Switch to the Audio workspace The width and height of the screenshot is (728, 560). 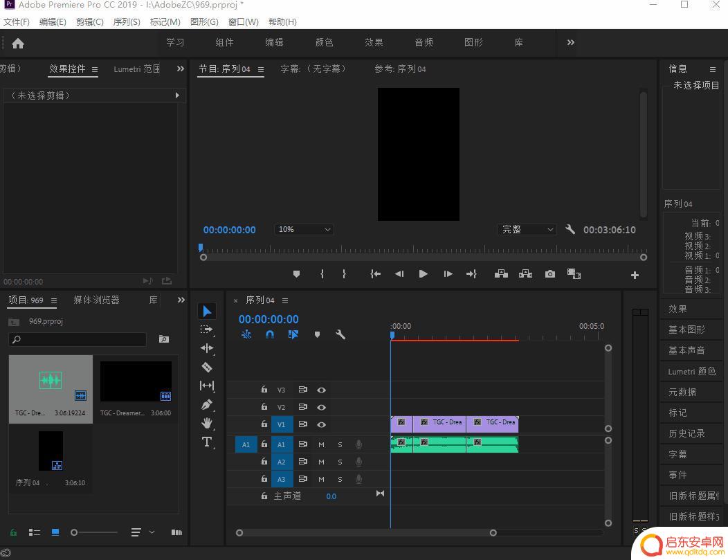coord(424,42)
